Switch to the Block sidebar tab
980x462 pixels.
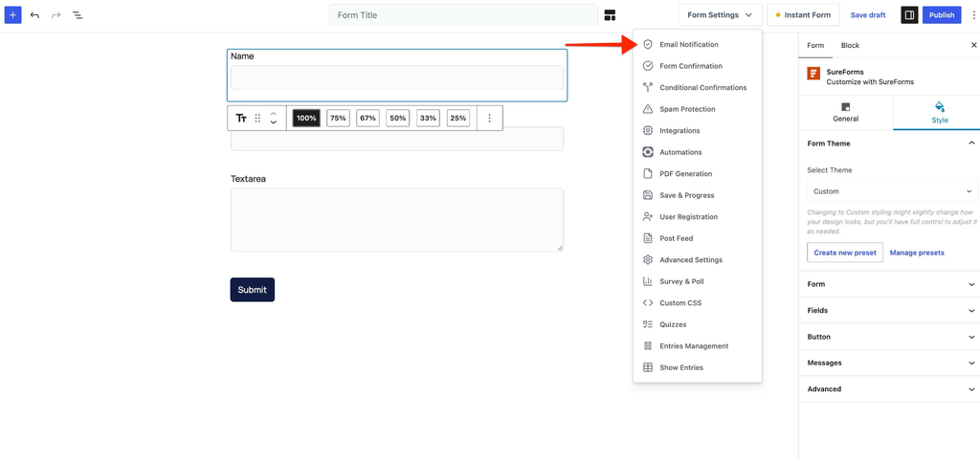coord(850,46)
